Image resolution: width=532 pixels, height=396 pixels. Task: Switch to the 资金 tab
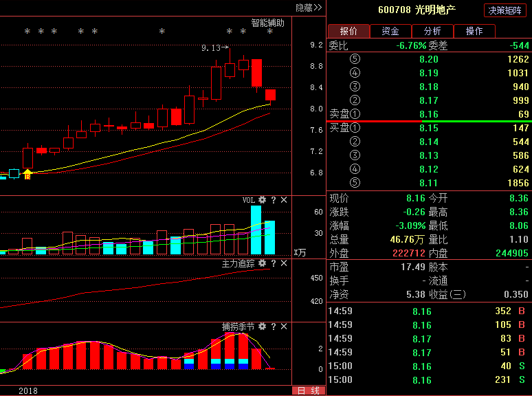pyautogui.click(x=390, y=31)
